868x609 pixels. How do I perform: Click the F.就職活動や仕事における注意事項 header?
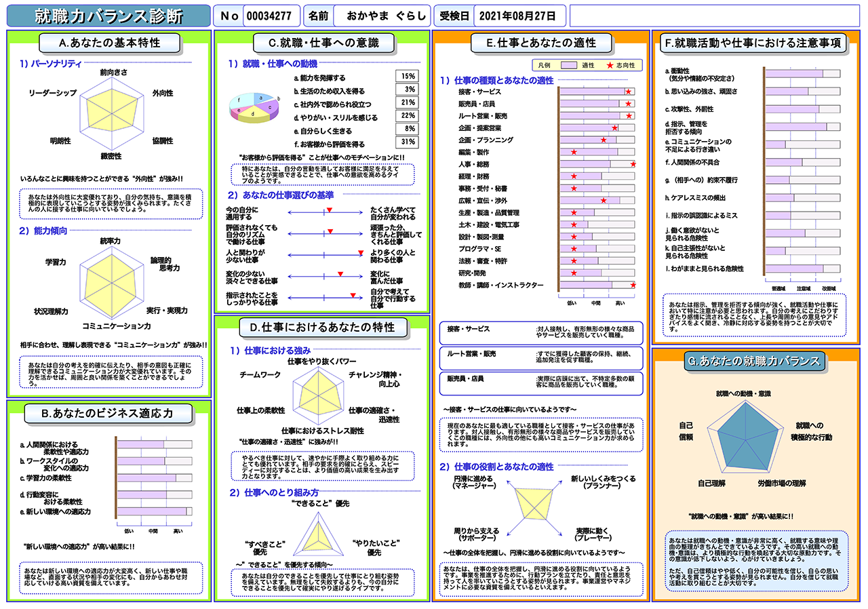(753, 43)
